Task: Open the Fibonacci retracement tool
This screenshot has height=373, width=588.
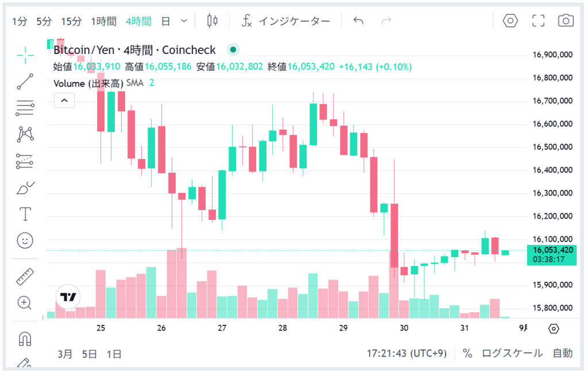Action: point(25,107)
